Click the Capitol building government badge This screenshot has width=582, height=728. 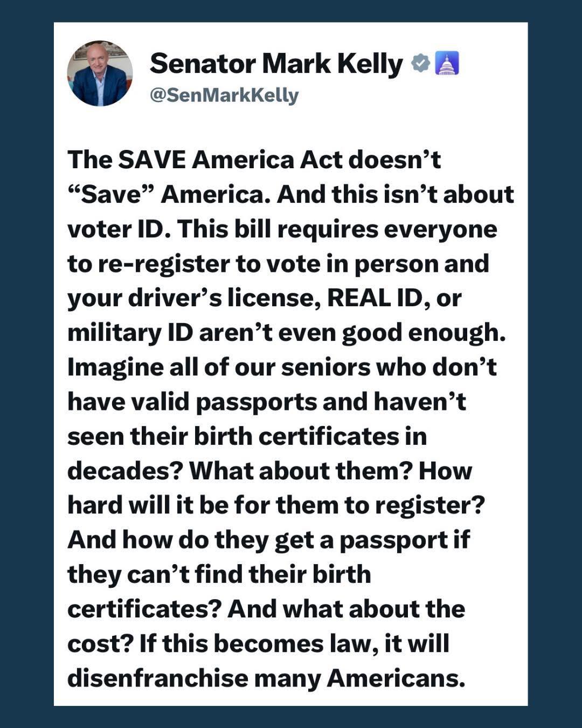click(446, 63)
